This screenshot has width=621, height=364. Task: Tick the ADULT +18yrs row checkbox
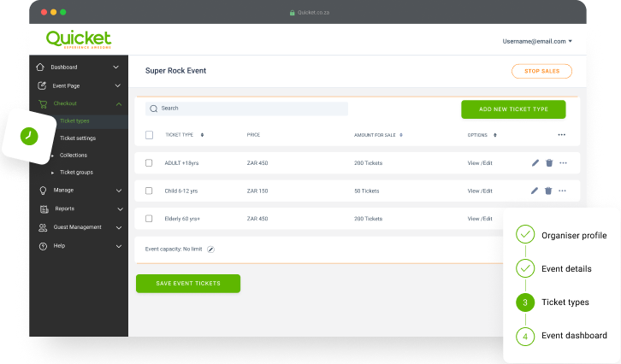tap(149, 162)
